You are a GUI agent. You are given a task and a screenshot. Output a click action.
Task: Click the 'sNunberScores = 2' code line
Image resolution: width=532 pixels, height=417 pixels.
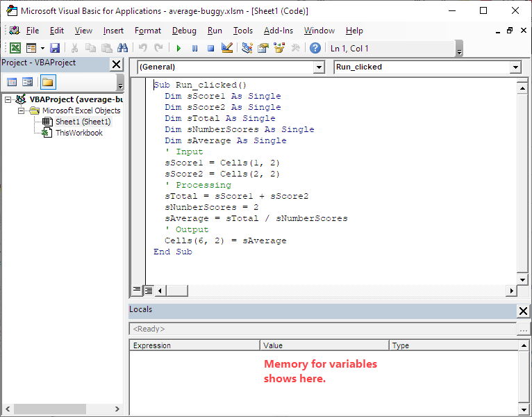pyautogui.click(x=212, y=207)
